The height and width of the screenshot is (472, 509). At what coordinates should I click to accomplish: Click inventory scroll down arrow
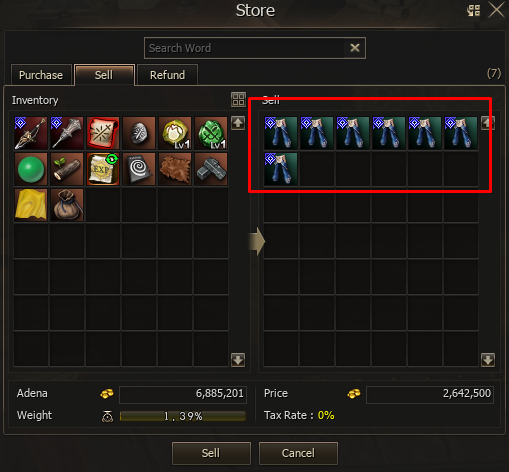click(x=238, y=360)
